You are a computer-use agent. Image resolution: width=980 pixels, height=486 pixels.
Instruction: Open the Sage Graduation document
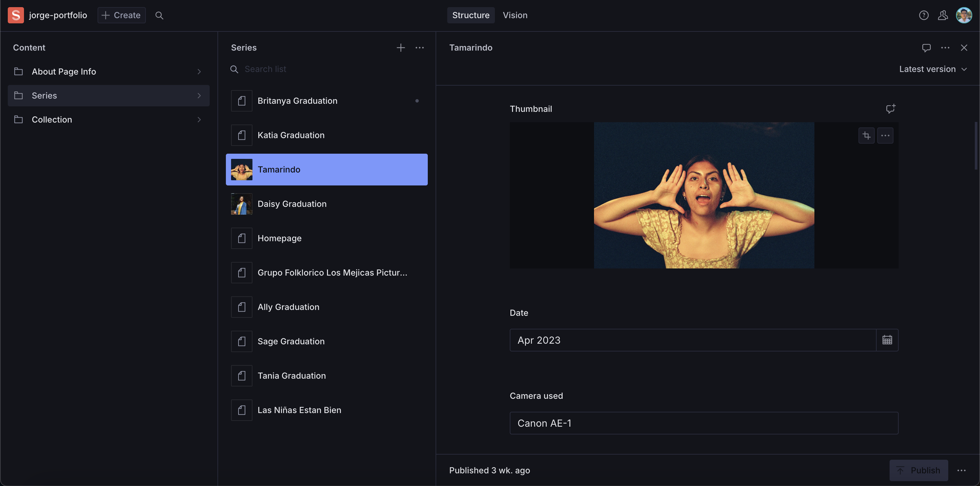tap(327, 341)
